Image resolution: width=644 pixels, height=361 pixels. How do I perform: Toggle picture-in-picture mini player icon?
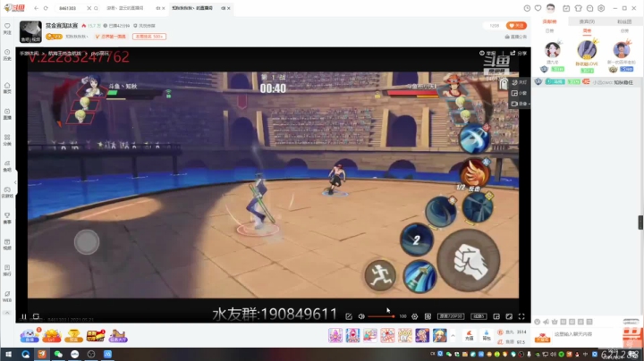click(x=496, y=316)
